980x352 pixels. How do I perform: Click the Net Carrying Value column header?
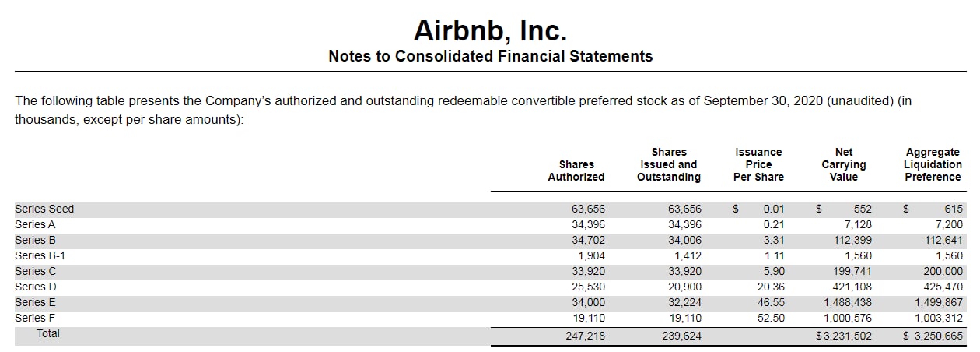tap(843, 164)
